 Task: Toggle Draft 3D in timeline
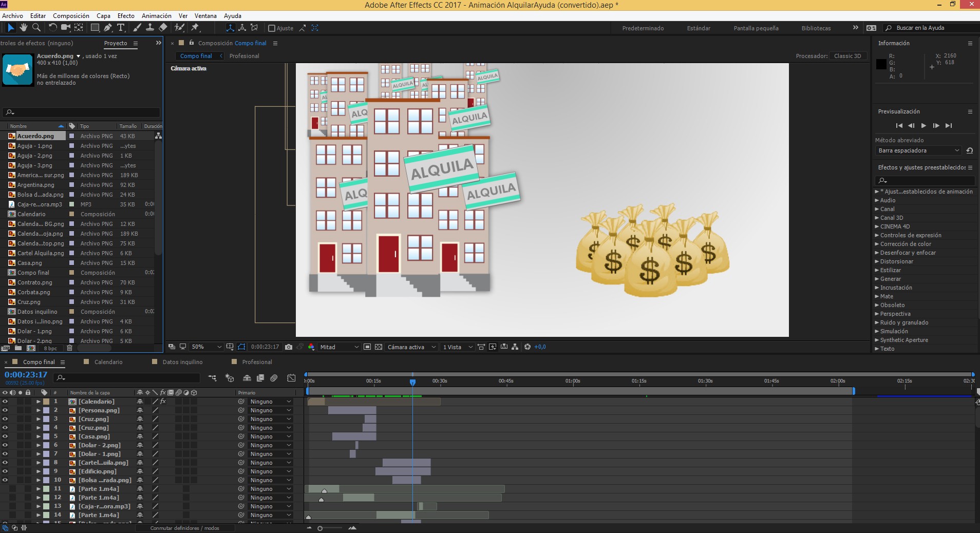230,378
